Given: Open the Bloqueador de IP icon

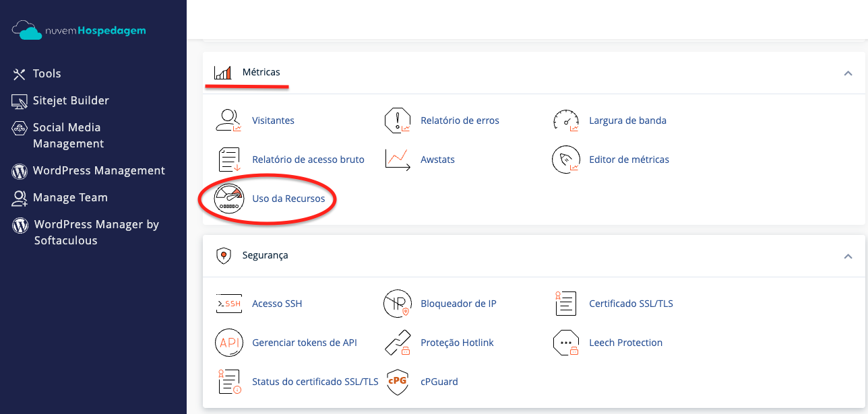Looking at the screenshot, I should click(397, 304).
